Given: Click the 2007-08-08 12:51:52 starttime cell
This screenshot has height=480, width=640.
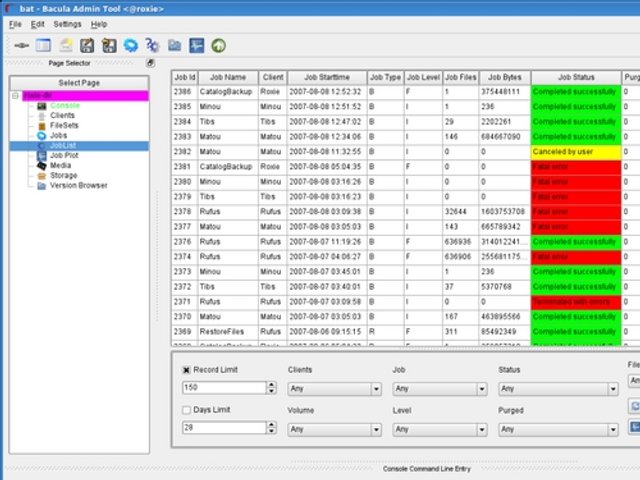Looking at the screenshot, I should [327, 107].
